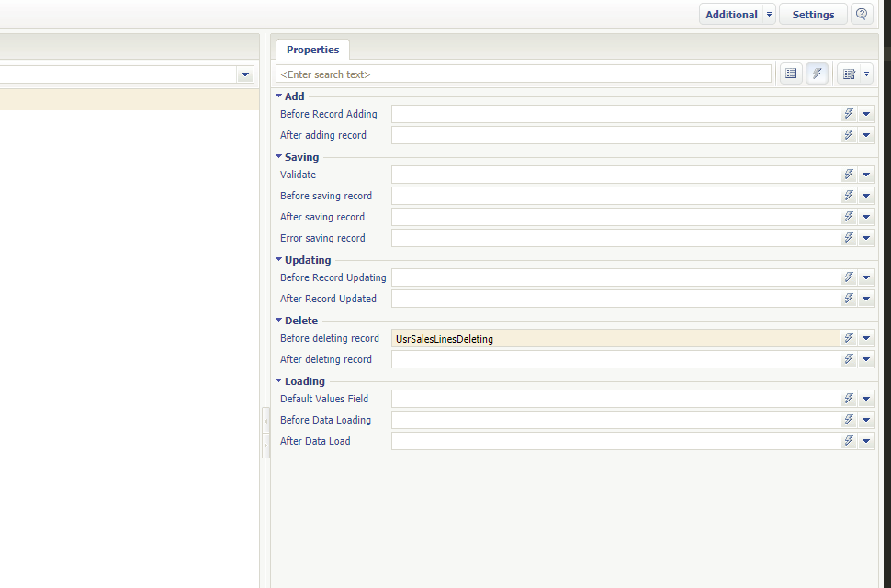Image resolution: width=891 pixels, height=588 pixels.
Task: Click the After adding record lightning icon
Action: tap(849, 135)
